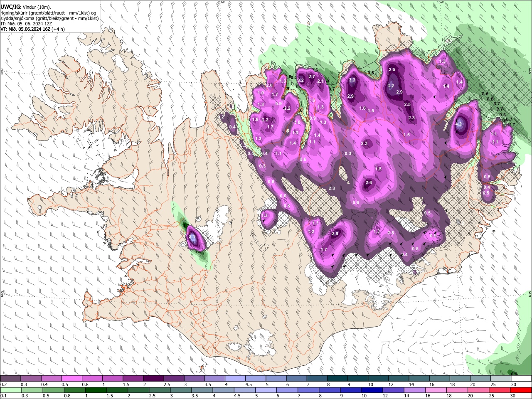Select the lower legend swatch labeled 20
532x399 pixels.
pos(479,390)
